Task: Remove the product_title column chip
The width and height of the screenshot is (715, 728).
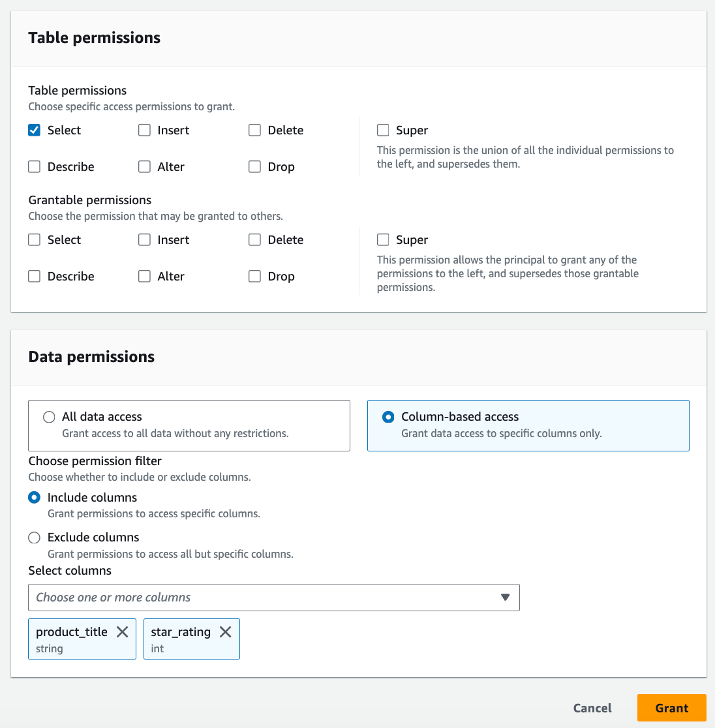Action: coord(122,631)
